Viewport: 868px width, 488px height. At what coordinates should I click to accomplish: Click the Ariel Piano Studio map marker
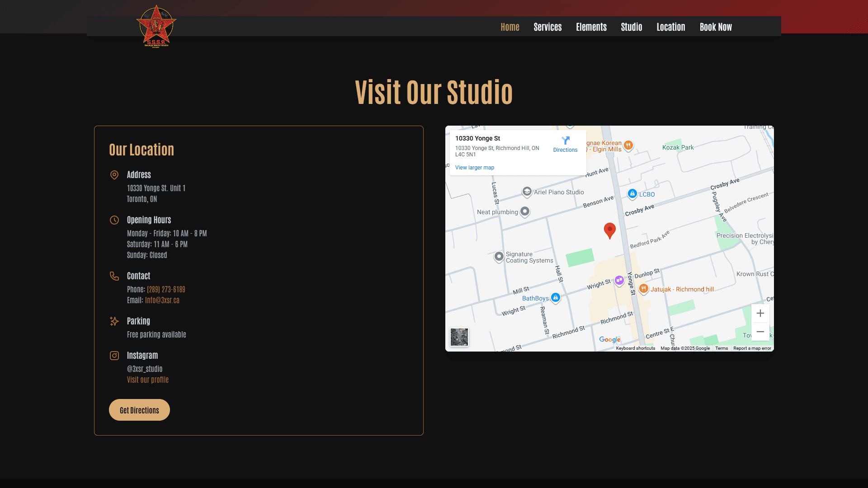click(527, 192)
